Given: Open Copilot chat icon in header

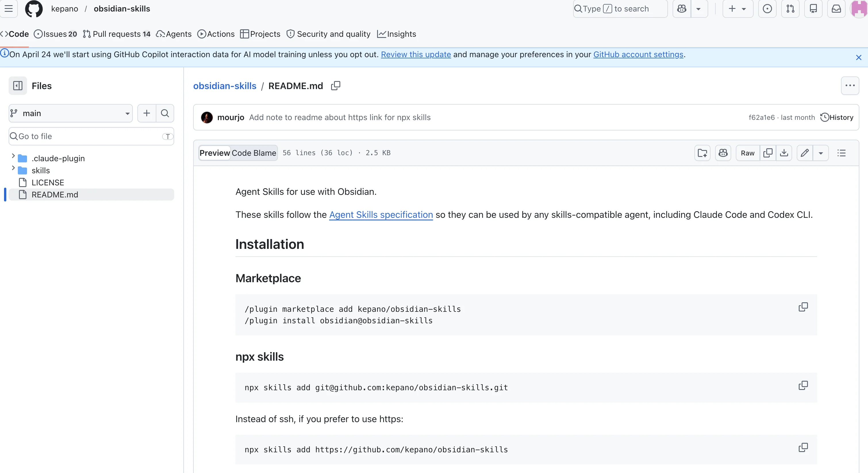Looking at the screenshot, I should coord(682,9).
